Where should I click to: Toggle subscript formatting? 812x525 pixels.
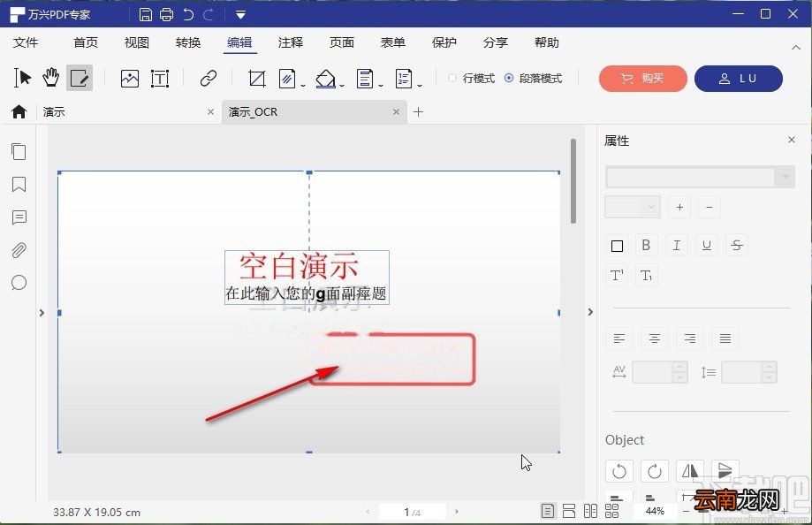(x=646, y=275)
